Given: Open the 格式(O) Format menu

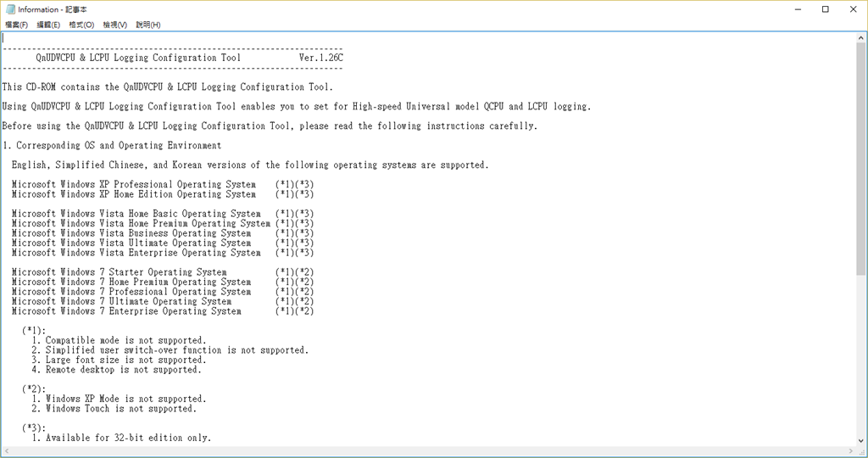Looking at the screenshot, I should [x=81, y=25].
